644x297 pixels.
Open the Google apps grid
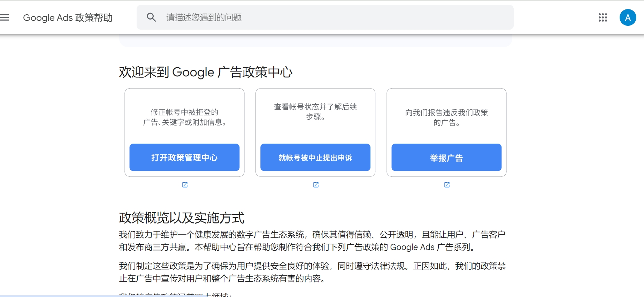[603, 17]
